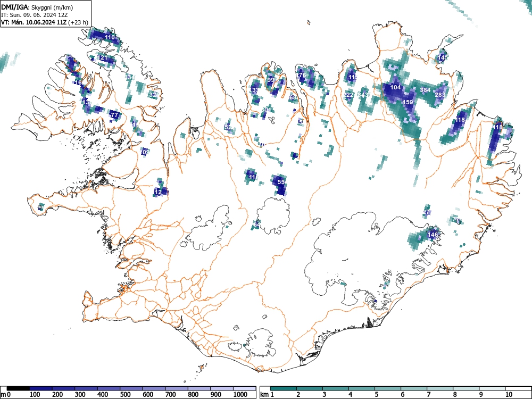Click the 'VT: Mán. 10.06.2024 11Z' valid time text
532x399 pixels.
(34, 22)
